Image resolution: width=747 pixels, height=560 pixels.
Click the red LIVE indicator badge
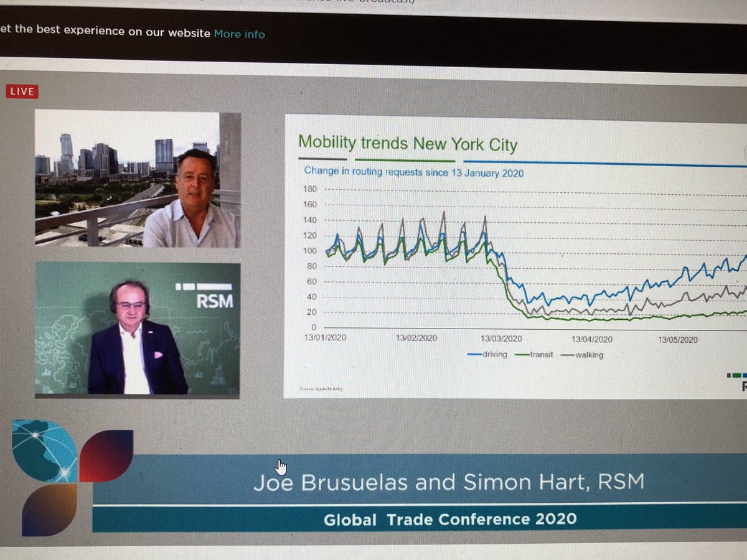point(22,91)
